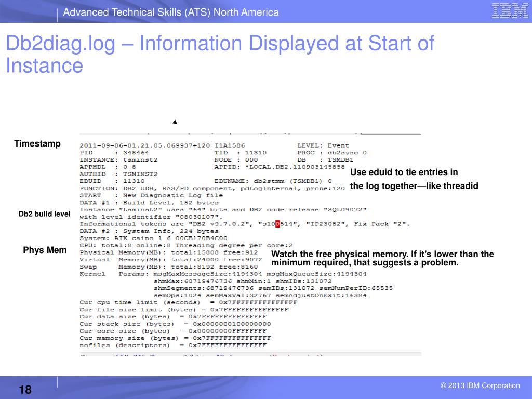Click the note 'Use eduid to tie entries in'
This screenshot has width=532, height=399.
click(404, 172)
